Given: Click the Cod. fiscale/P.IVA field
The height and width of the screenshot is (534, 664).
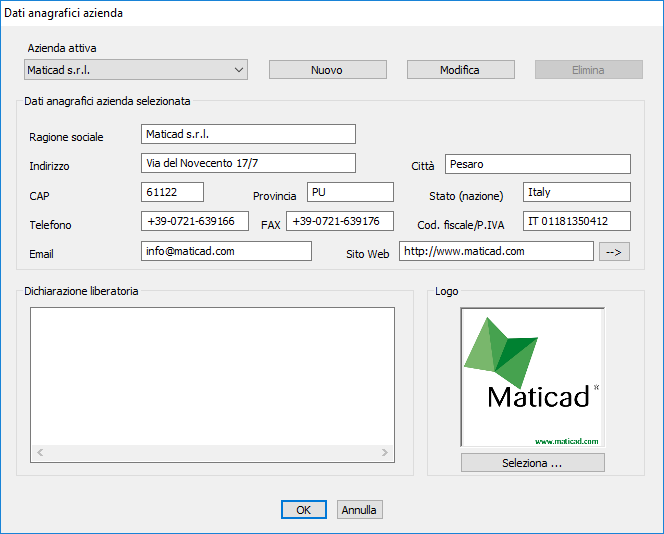Looking at the screenshot, I should click(577, 221).
